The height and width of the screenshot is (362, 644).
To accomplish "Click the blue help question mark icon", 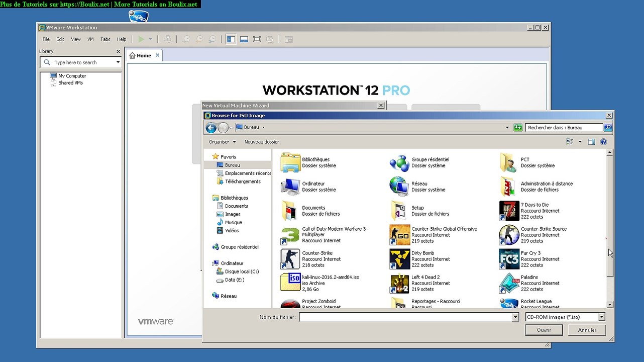I will 604,142.
